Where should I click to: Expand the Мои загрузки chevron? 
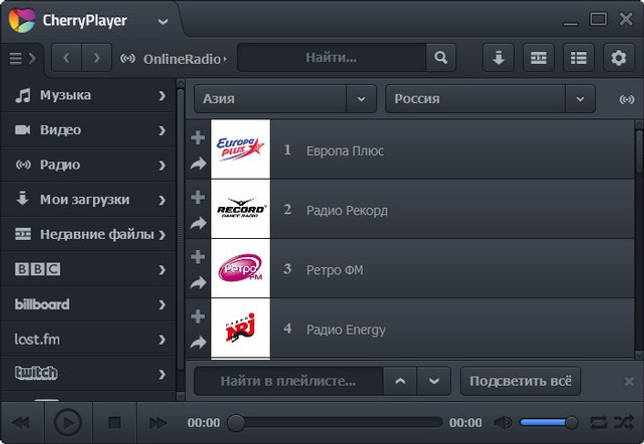click(x=162, y=200)
